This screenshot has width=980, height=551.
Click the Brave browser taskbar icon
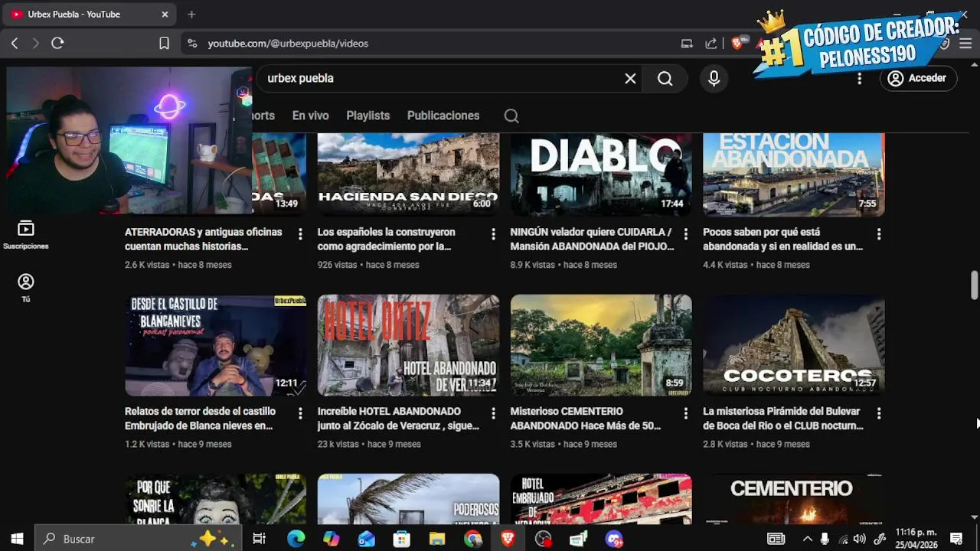[x=508, y=539]
